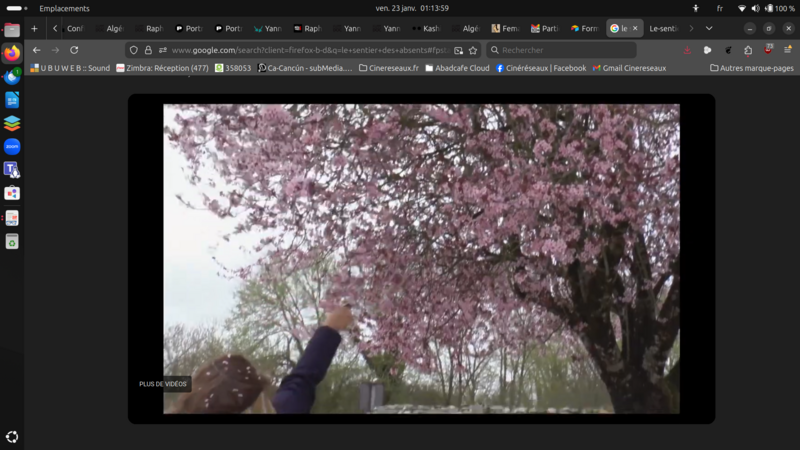This screenshot has height=450, width=800.
Task: Open the Zimbra: Réception bookmark
Action: tap(162, 68)
